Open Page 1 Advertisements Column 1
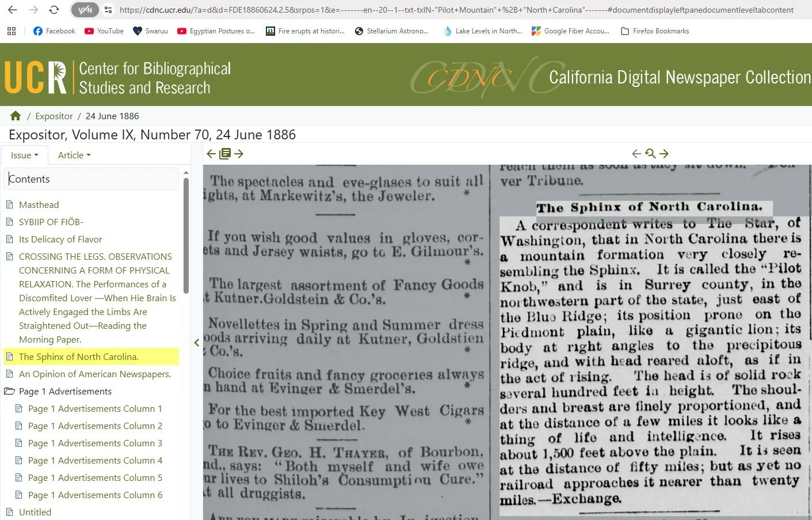Screen dimensions: 812x520 tap(95, 408)
